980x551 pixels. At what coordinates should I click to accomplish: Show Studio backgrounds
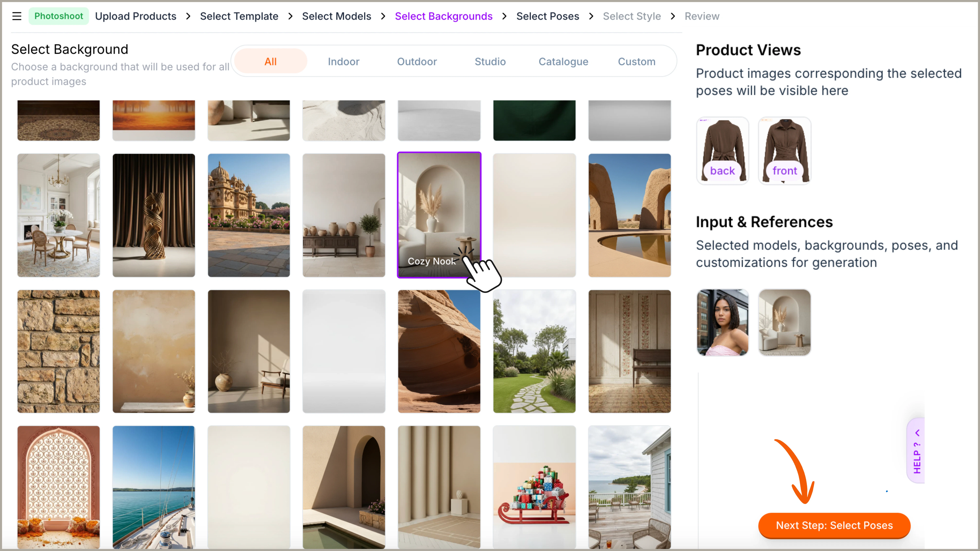coord(490,61)
